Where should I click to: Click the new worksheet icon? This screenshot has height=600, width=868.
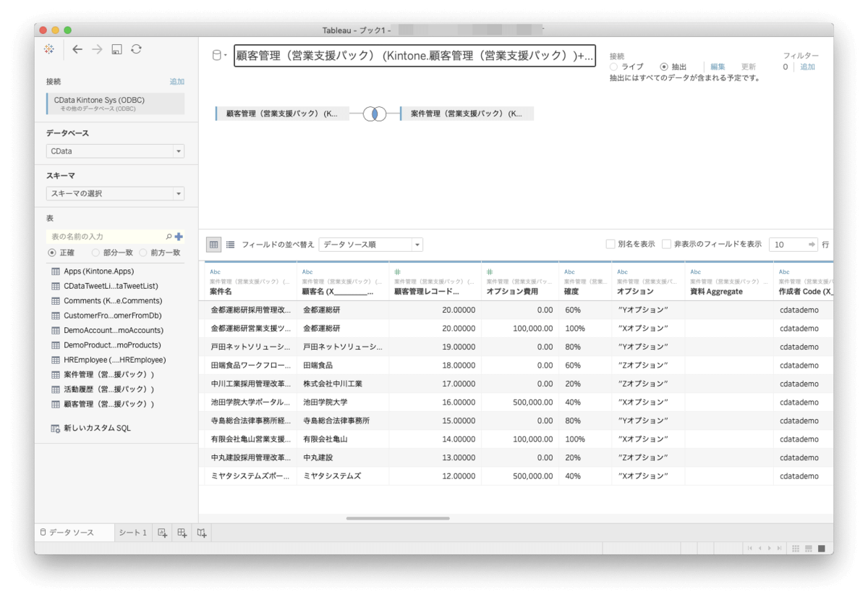(162, 533)
